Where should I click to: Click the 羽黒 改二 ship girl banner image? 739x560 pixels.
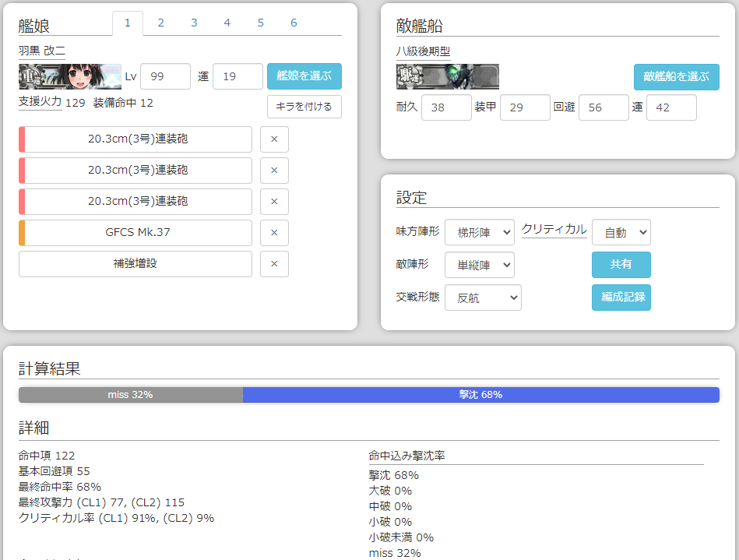70,76
